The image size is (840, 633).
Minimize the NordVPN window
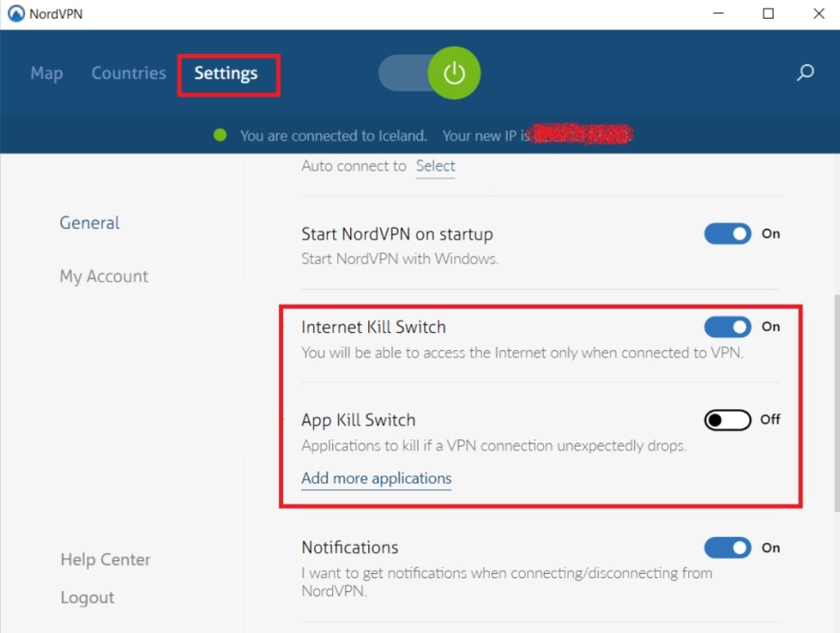pos(719,13)
